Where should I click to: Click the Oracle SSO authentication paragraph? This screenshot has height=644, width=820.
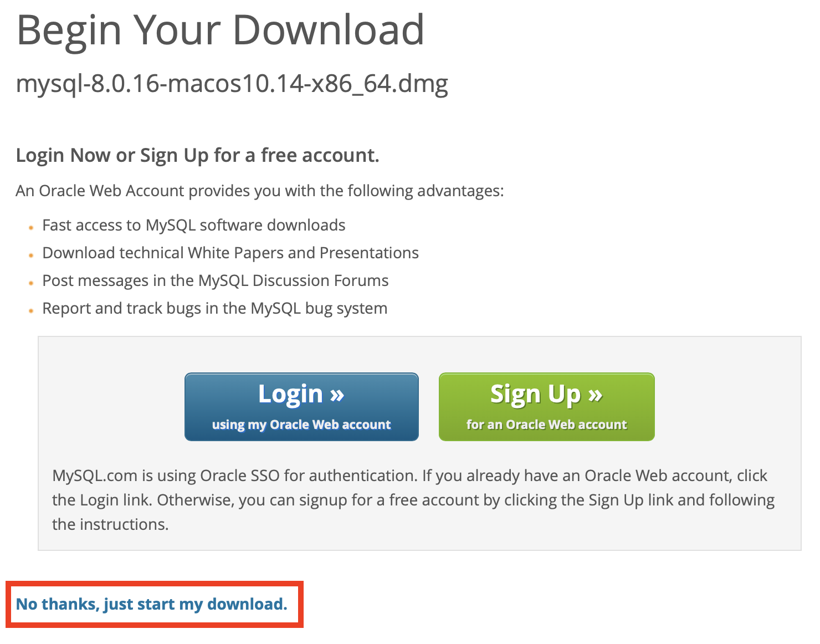click(x=413, y=500)
